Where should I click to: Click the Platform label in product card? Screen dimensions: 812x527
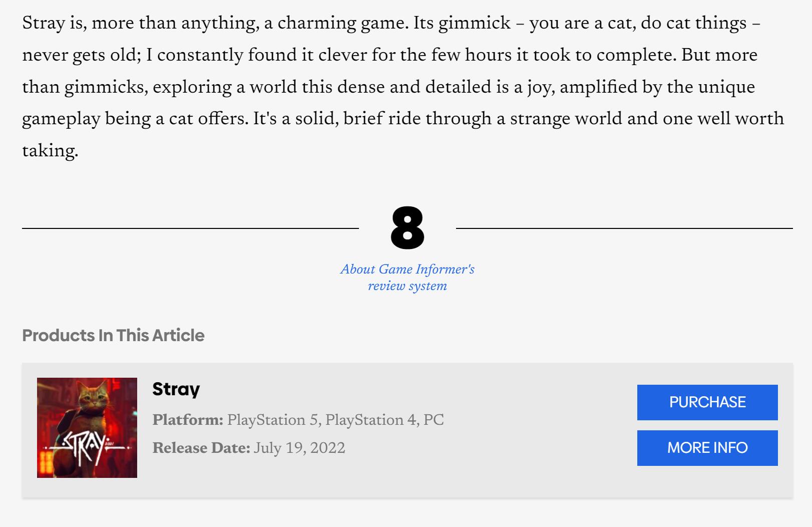click(188, 420)
